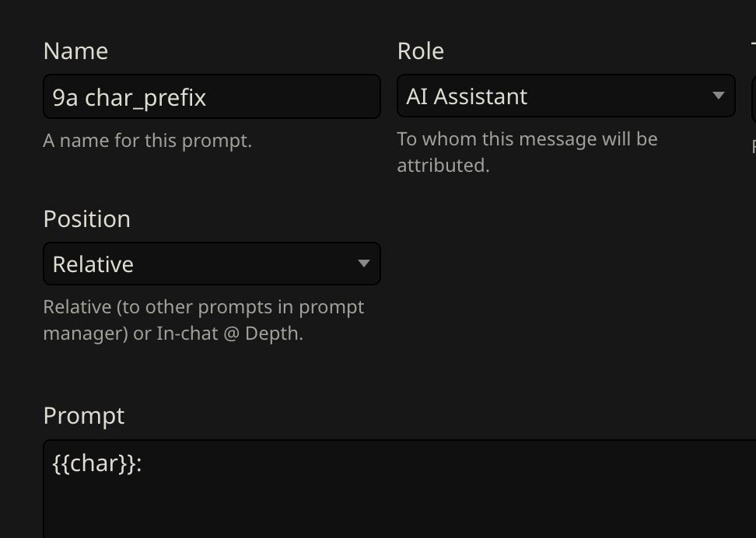
Task: Click the "Prompt" field label
Action: (83, 416)
